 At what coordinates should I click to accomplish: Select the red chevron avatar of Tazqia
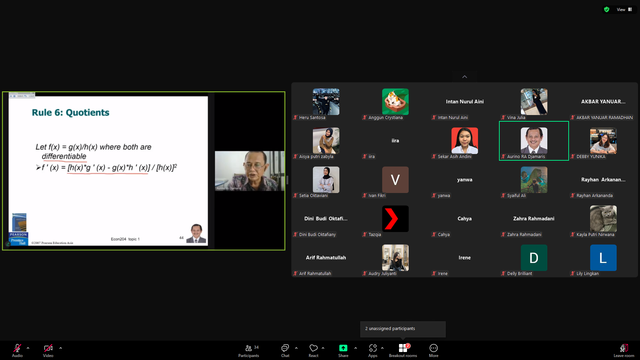(x=395, y=219)
